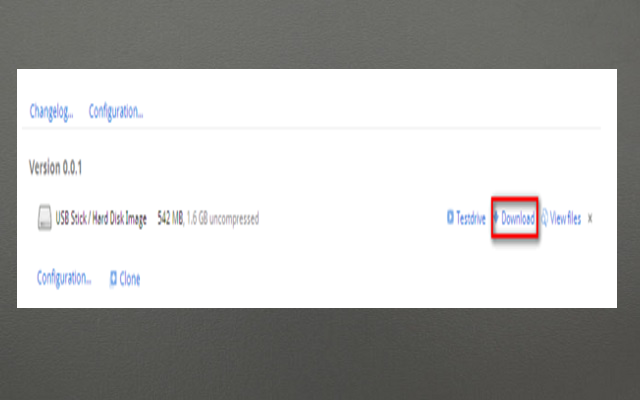640x400 pixels.
Task: Open the Changelog... link
Action: click(51, 111)
